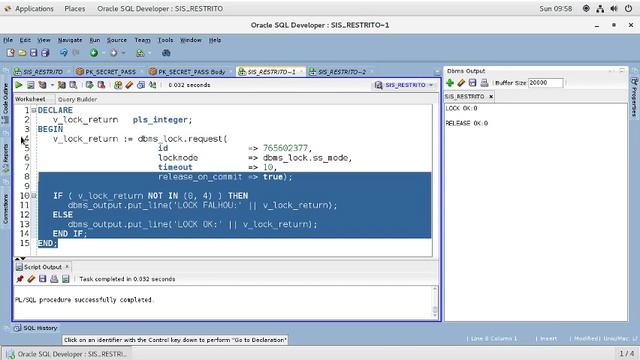Click the Run Script icon
Screen dimensions: 640x360
click(31, 85)
